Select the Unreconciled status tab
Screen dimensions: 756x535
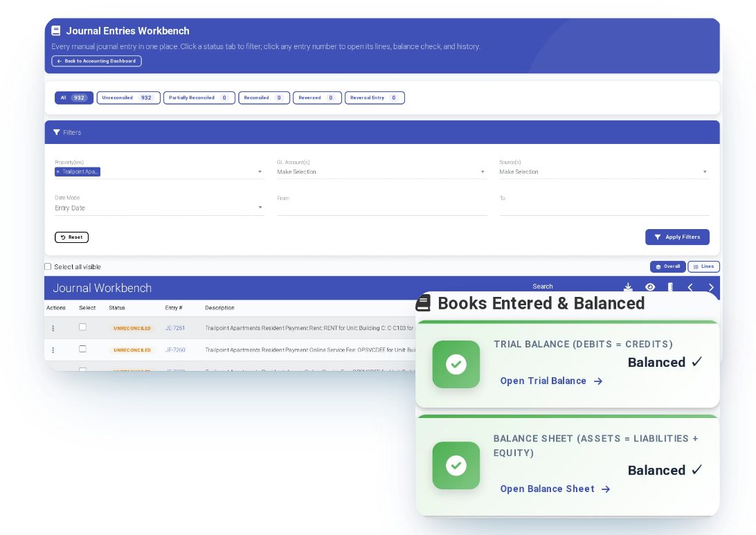(x=128, y=98)
